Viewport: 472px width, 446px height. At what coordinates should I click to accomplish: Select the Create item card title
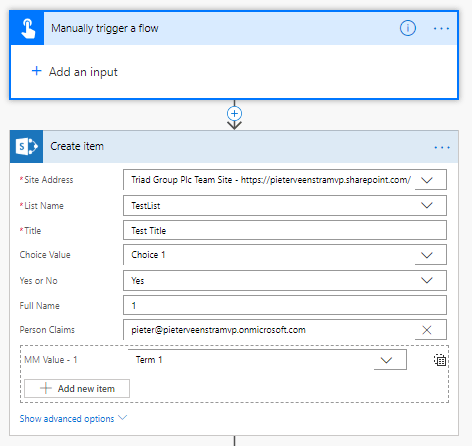(77, 146)
